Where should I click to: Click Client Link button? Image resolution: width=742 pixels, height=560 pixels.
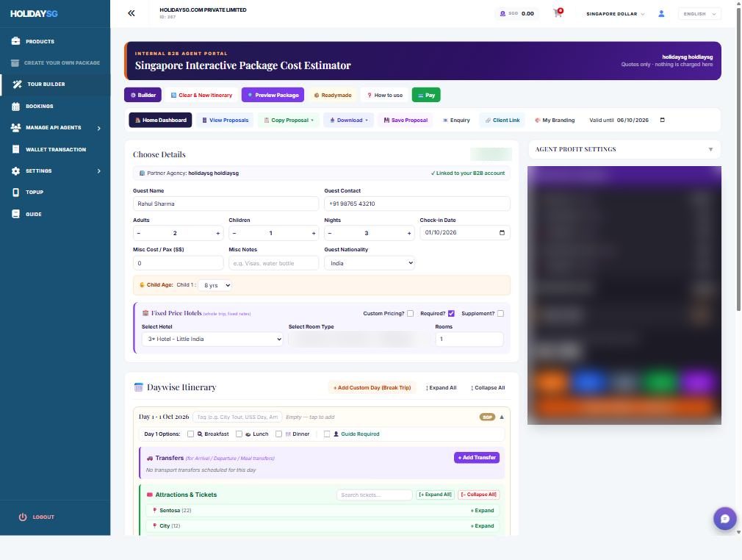[502, 121]
